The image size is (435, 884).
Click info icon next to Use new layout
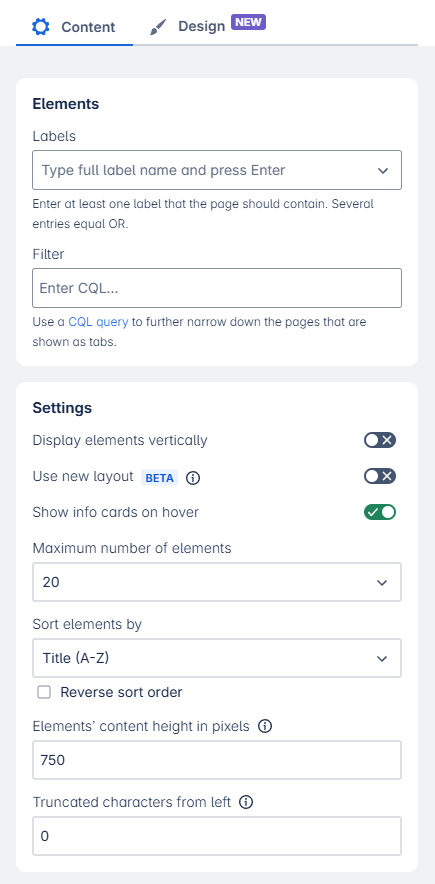click(x=193, y=478)
